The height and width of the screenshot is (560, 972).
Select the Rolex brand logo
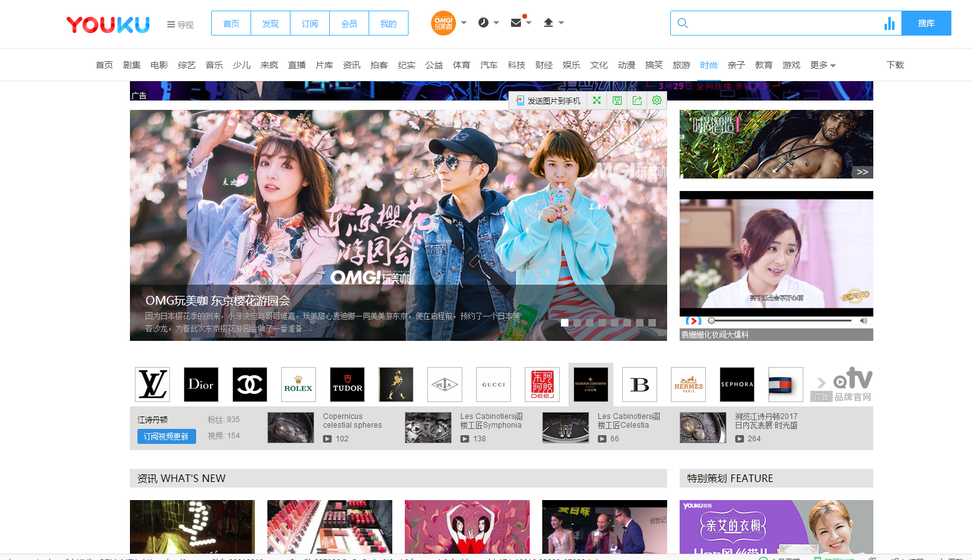(299, 385)
